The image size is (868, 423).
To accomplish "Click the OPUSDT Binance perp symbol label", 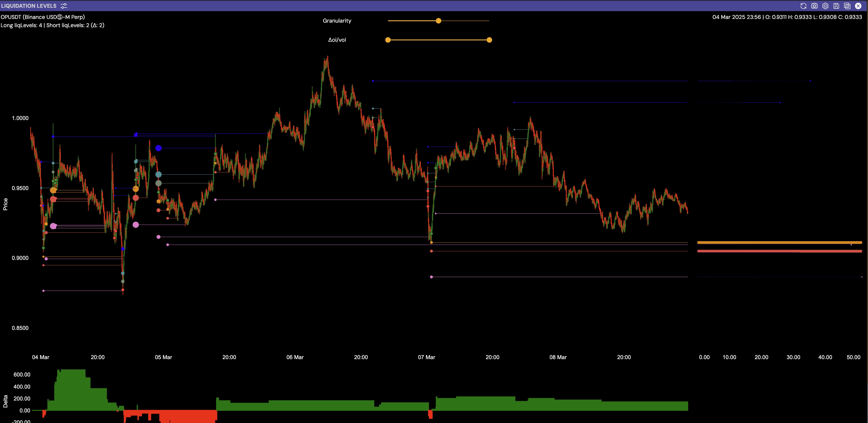I will coord(43,17).
